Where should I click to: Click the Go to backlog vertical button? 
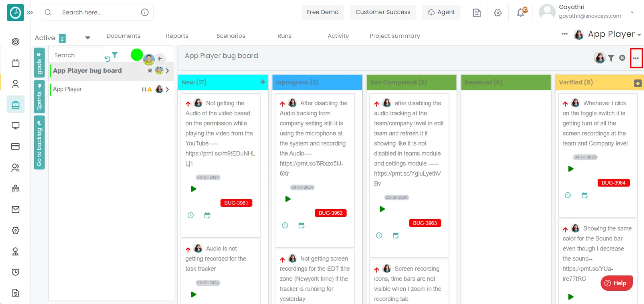point(39,143)
